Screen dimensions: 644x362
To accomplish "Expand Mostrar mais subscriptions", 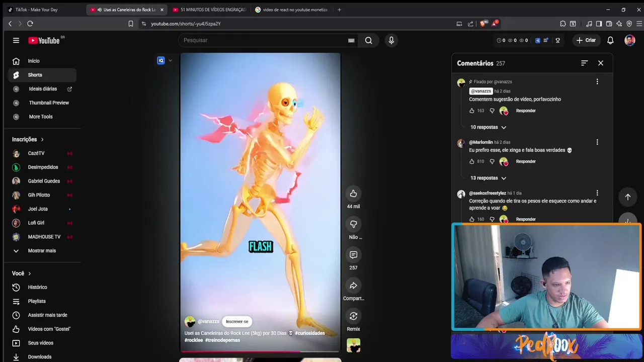I will point(42,251).
